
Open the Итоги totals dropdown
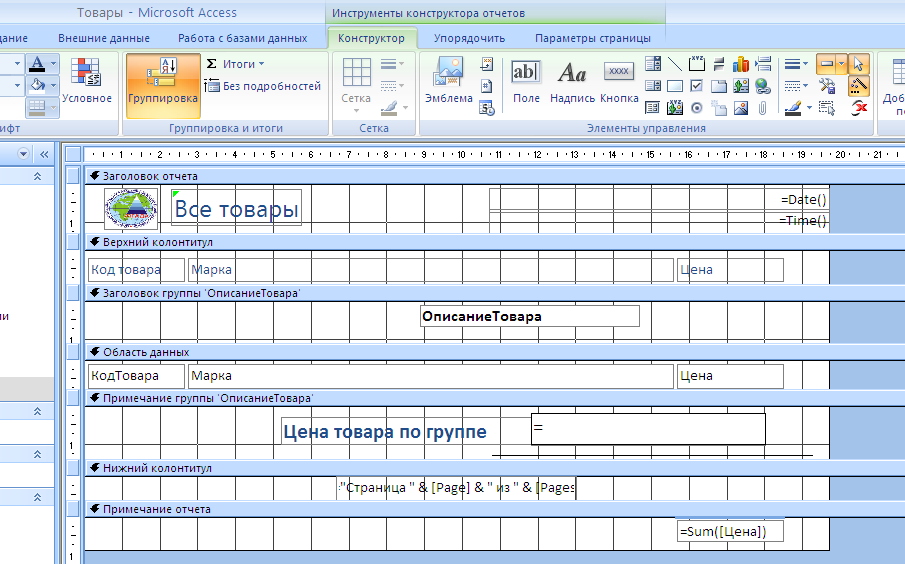pyautogui.click(x=235, y=64)
